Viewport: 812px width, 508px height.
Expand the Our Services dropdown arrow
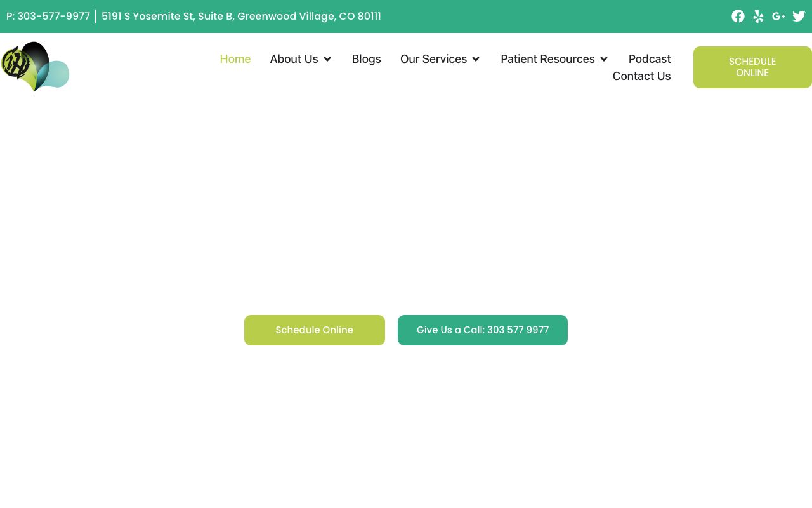(476, 59)
